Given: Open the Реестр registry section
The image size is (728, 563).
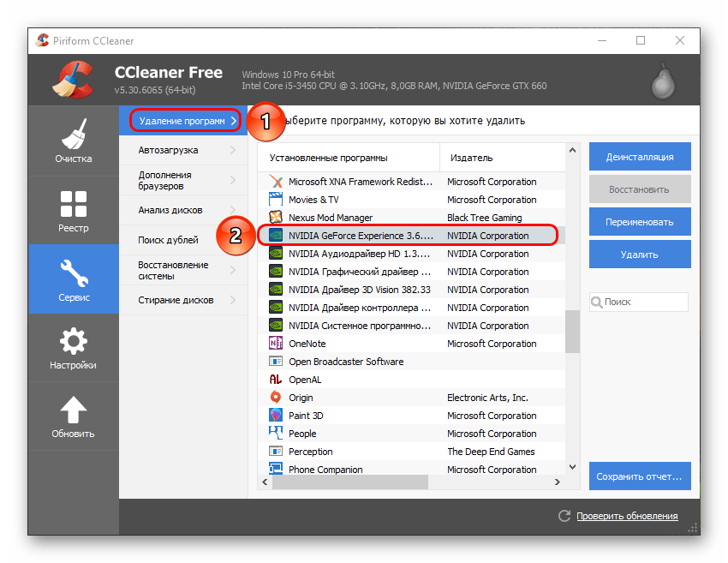Looking at the screenshot, I should 73,210.
